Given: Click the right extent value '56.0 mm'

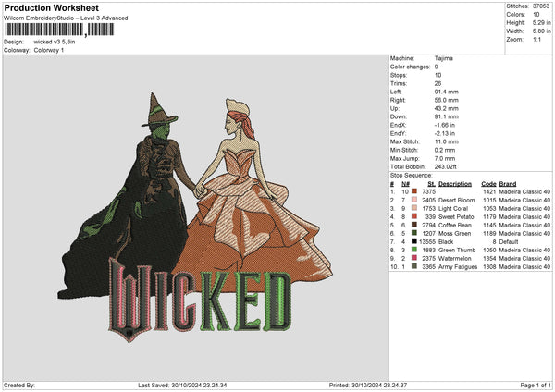Looking at the screenshot, I should pos(447,100).
